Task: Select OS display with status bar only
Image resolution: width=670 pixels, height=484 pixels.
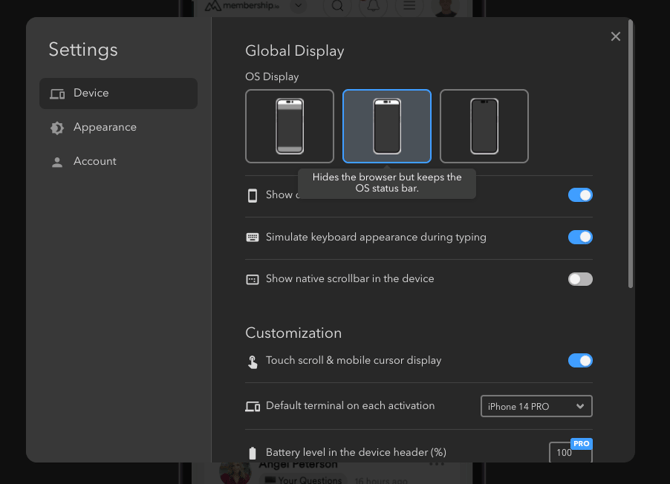Action: pos(387,126)
